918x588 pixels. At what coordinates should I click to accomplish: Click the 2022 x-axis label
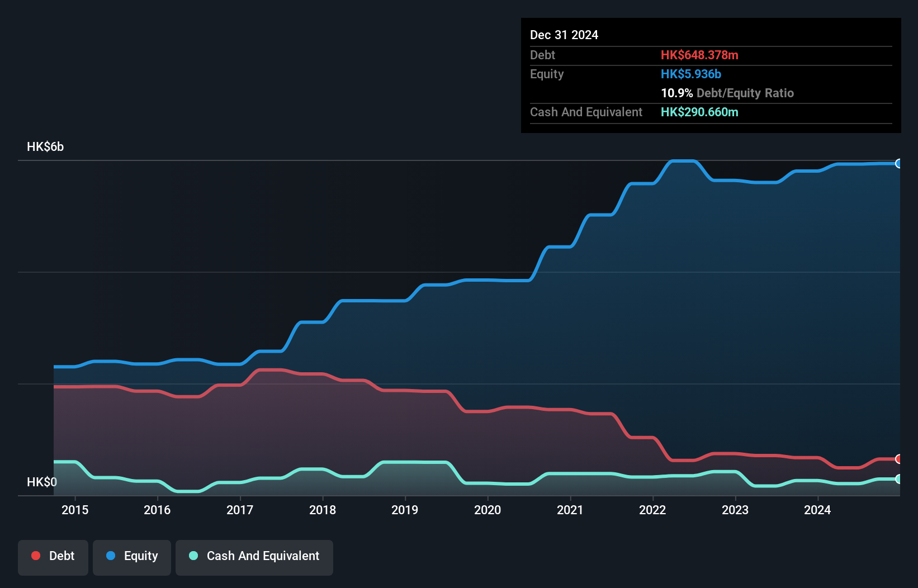tap(652, 510)
